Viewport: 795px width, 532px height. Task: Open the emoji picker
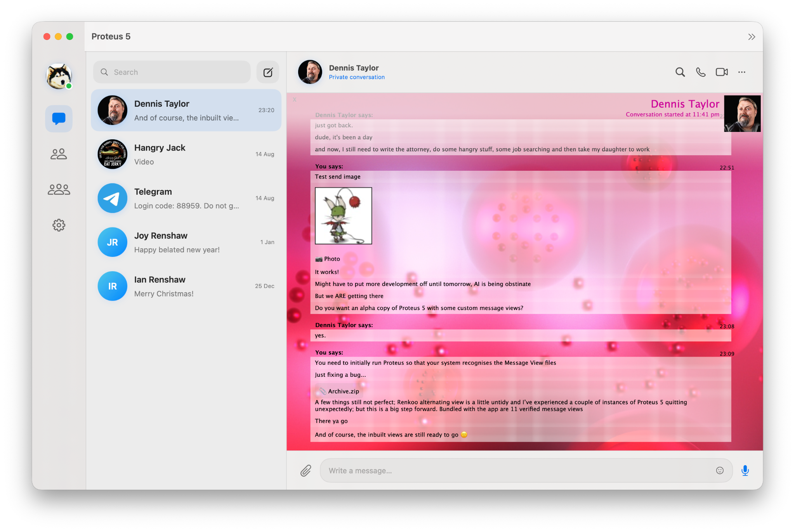click(x=720, y=471)
